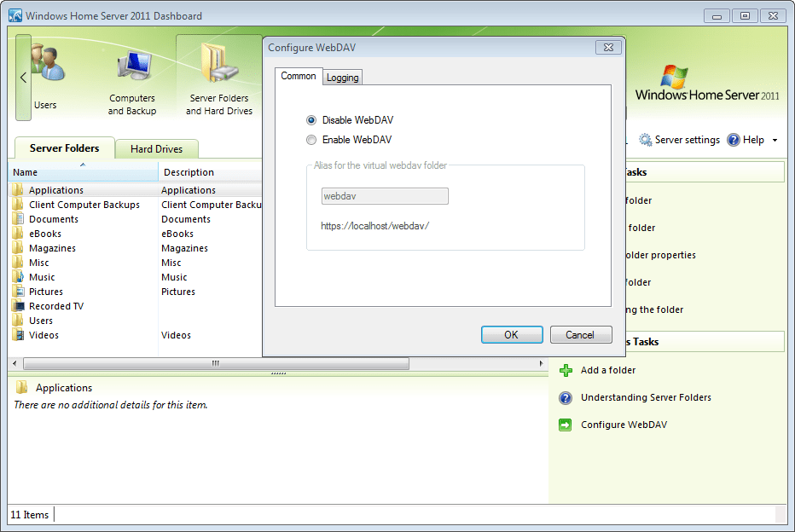Click the green plus Add a folder icon
Image resolution: width=795 pixels, height=532 pixels.
click(564, 370)
